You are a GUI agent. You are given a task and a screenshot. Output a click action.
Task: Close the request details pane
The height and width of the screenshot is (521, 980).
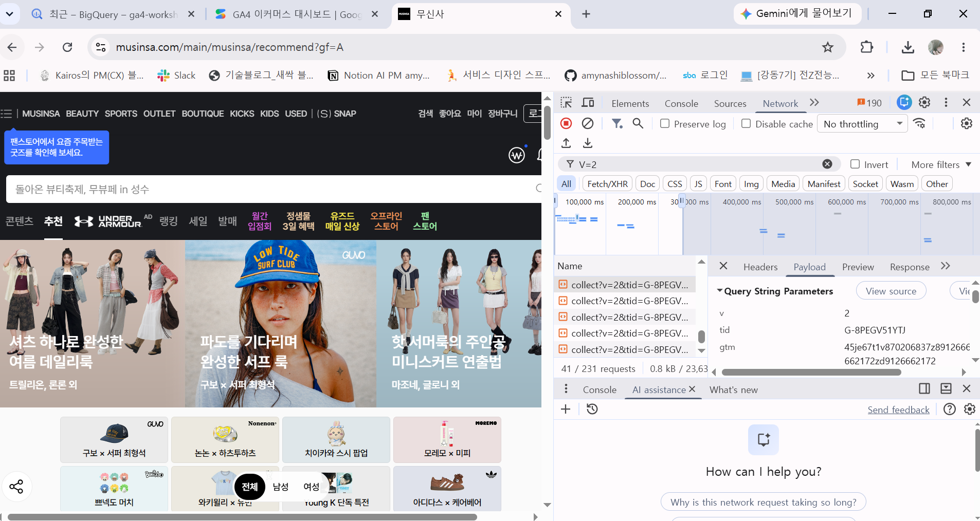723,266
